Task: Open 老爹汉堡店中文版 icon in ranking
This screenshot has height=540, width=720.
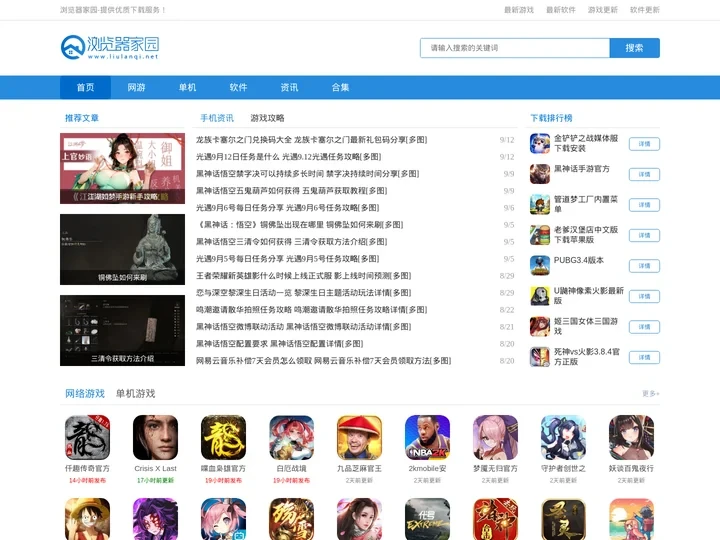Action: 540,235
